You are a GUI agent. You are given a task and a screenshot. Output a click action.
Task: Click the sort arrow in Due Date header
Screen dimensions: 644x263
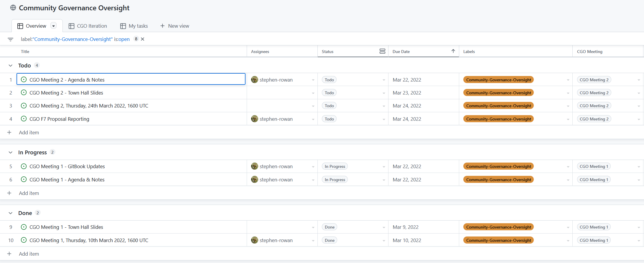click(453, 51)
